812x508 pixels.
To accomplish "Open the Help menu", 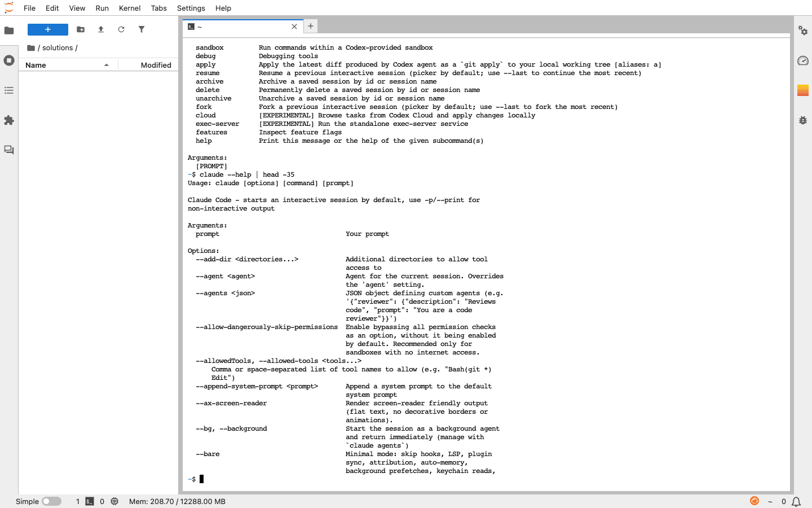I will (x=223, y=8).
